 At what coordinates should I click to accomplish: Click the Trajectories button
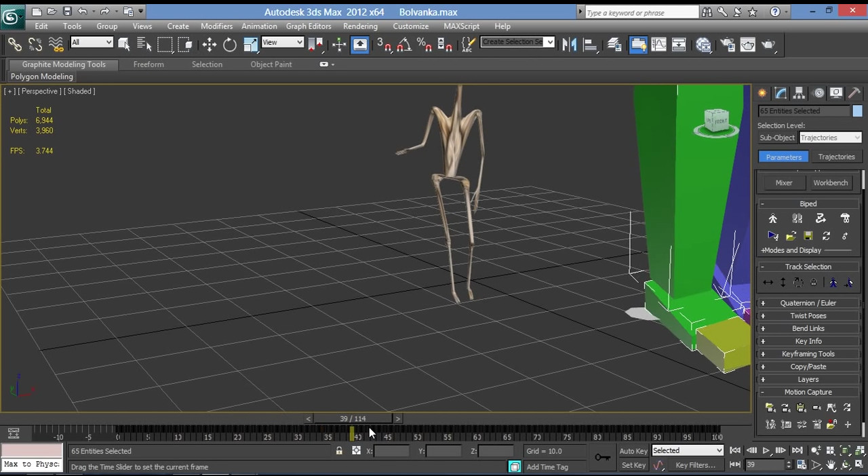click(836, 157)
